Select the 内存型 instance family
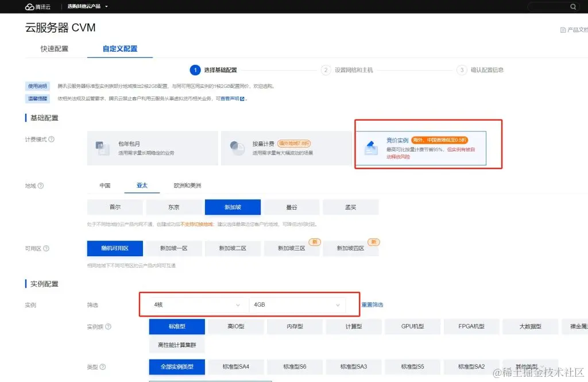This screenshot has width=588, height=382. click(295, 326)
